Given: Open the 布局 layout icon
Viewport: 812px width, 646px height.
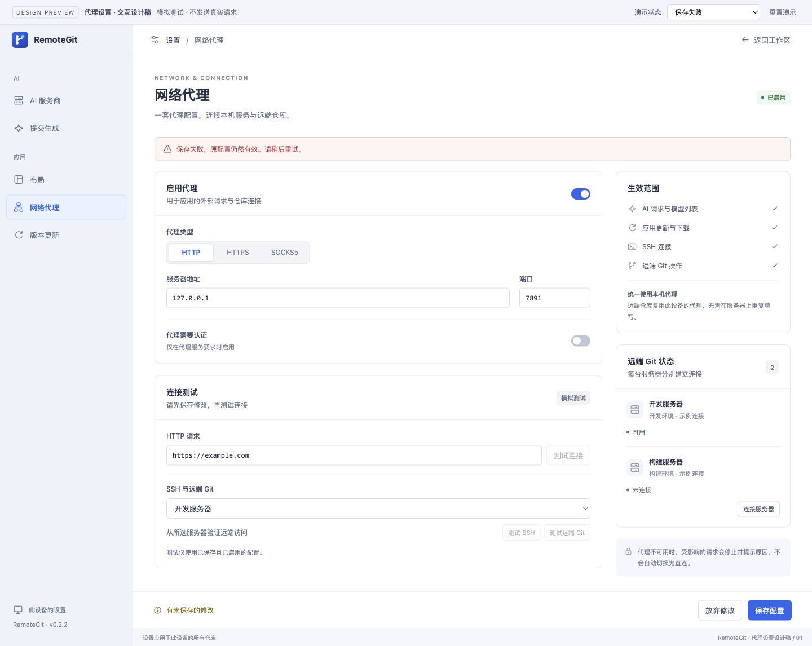Looking at the screenshot, I should point(19,180).
